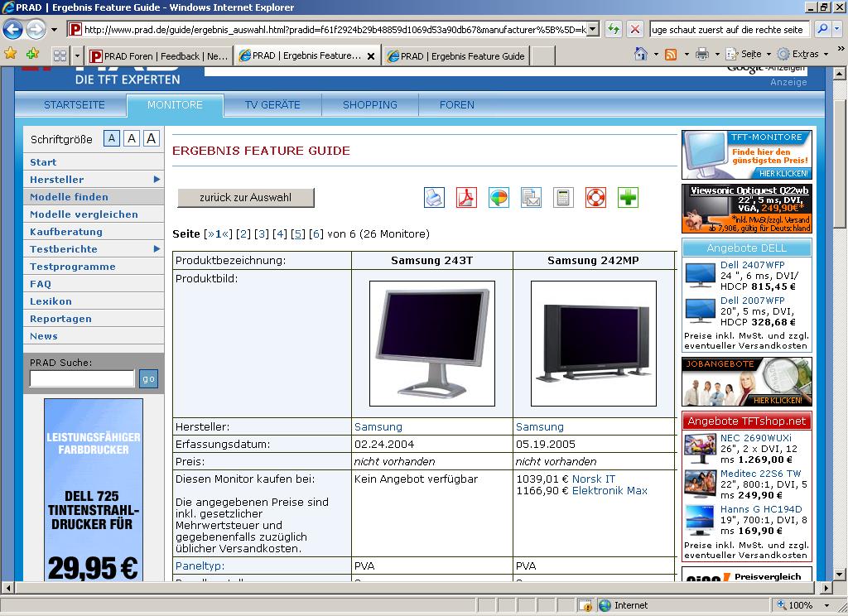848x616 pixels.
Task: Expand the Hersteller sidebar submenu
Action: [x=156, y=180]
